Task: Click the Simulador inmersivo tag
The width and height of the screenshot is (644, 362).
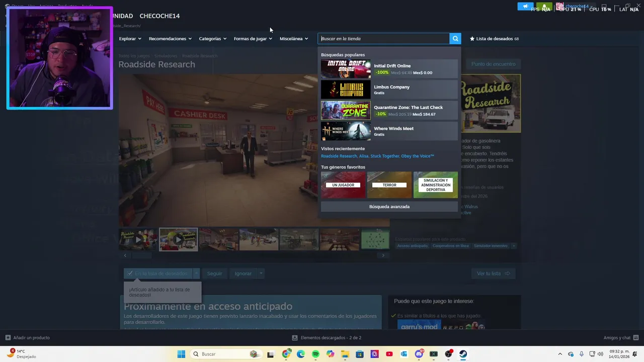Action: tap(491, 246)
